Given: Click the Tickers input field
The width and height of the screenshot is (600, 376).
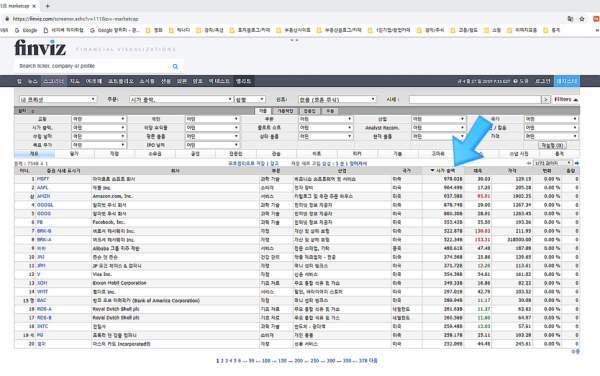Looking at the screenshot, I should pyautogui.click(x=474, y=99).
